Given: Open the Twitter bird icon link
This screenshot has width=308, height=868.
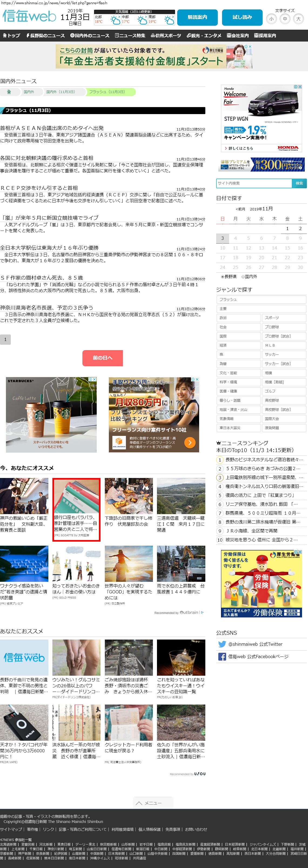Looking at the screenshot, I should click(222, 644).
